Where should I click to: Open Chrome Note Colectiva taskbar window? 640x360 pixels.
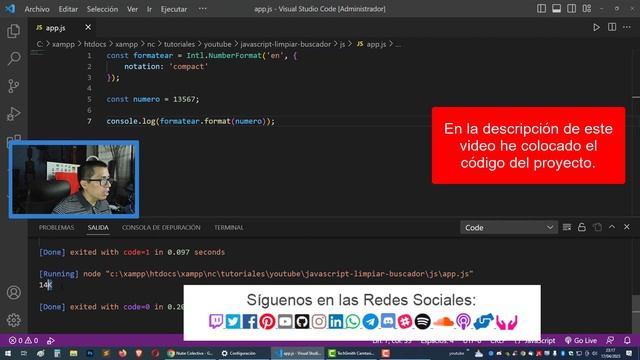pyautogui.click(x=190, y=353)
